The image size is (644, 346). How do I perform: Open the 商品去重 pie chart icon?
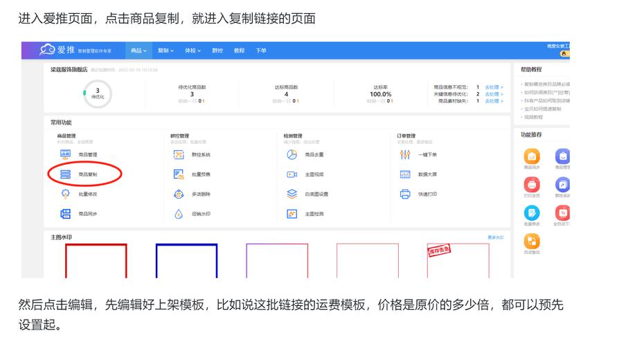[292, 154]
